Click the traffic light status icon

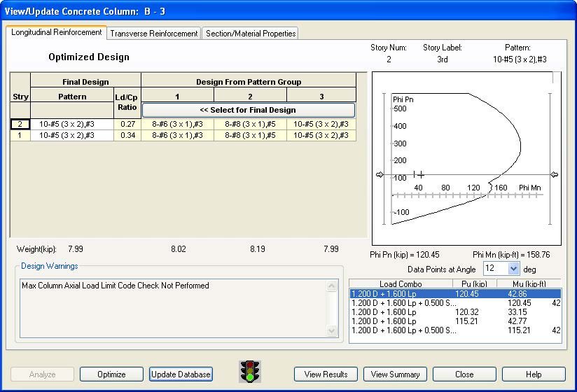[x=250, y=372]
